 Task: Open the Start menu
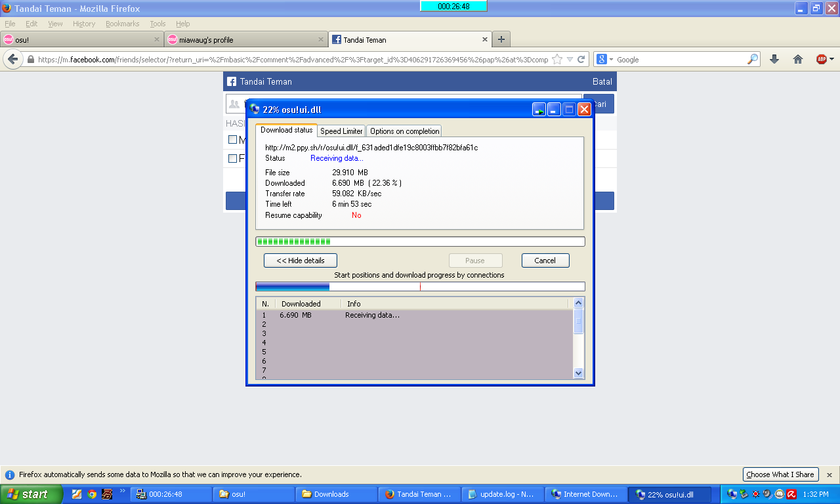click(31, 494)
